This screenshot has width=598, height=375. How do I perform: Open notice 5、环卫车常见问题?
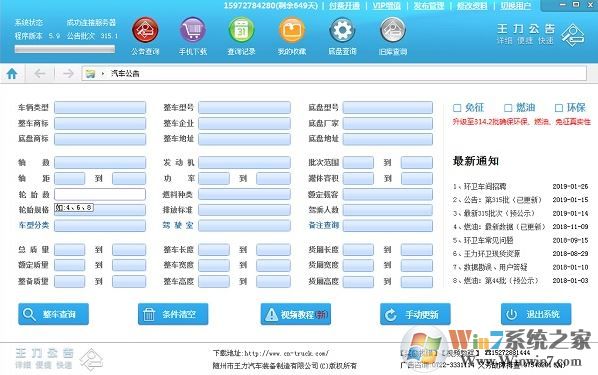click(483, 240)
